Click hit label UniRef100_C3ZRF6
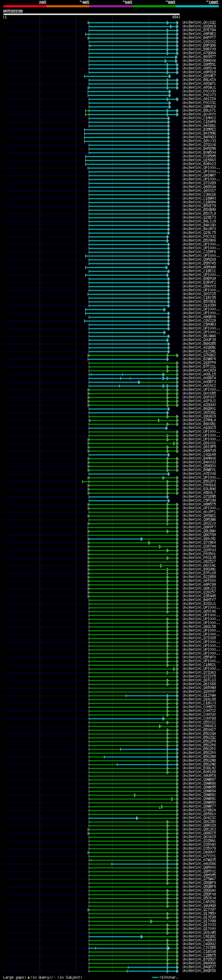This screenshot has height=980, width=222. (x=199, y=252)
